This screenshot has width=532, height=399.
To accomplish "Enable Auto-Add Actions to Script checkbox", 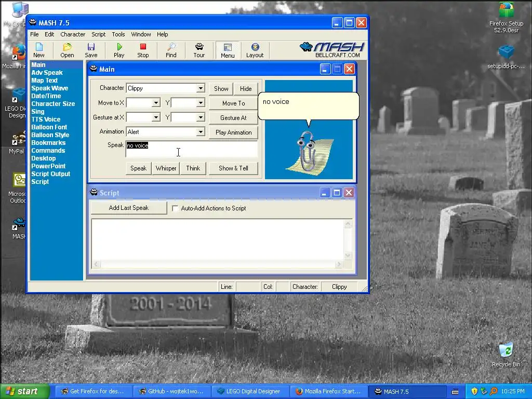I will click(176, 208).
